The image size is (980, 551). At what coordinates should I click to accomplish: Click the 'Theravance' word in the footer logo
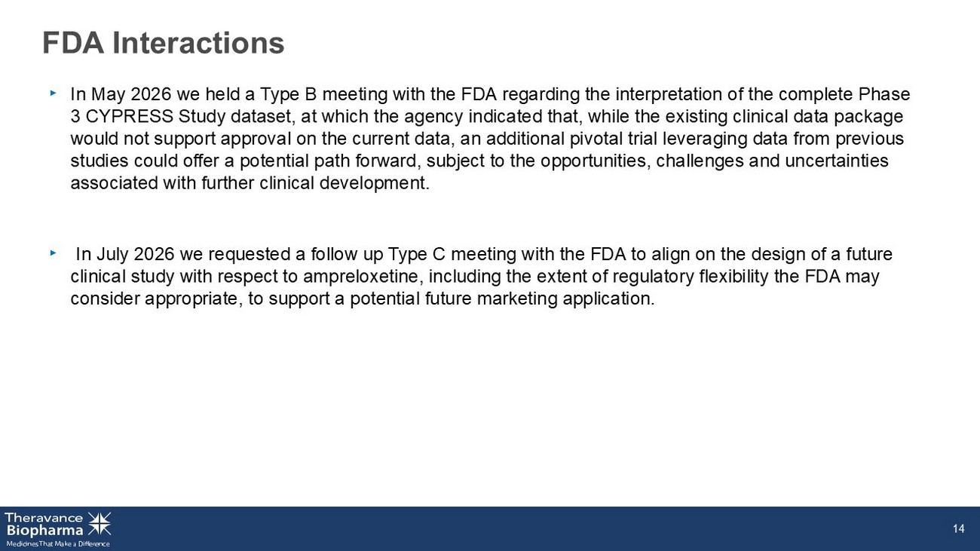coord(44,518)
